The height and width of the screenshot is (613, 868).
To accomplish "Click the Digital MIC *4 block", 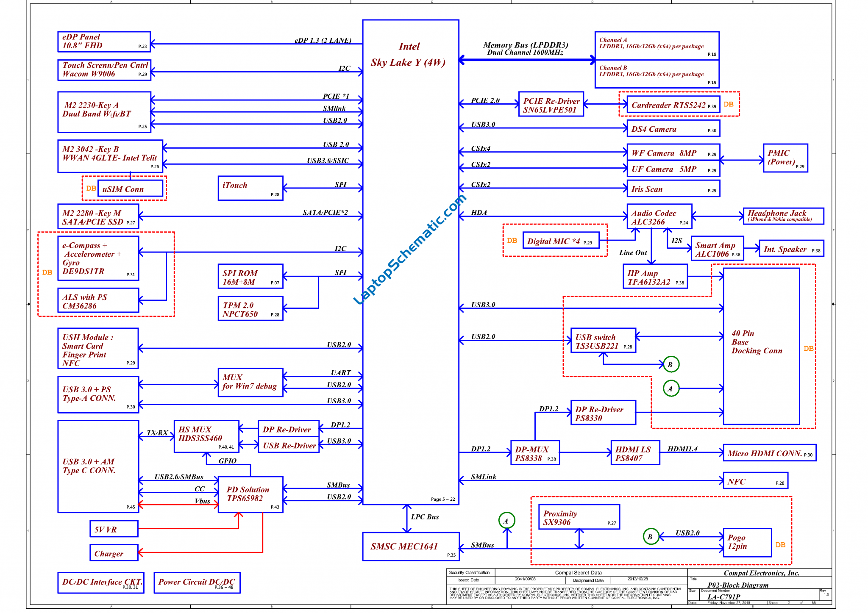I will pos(561,240).
